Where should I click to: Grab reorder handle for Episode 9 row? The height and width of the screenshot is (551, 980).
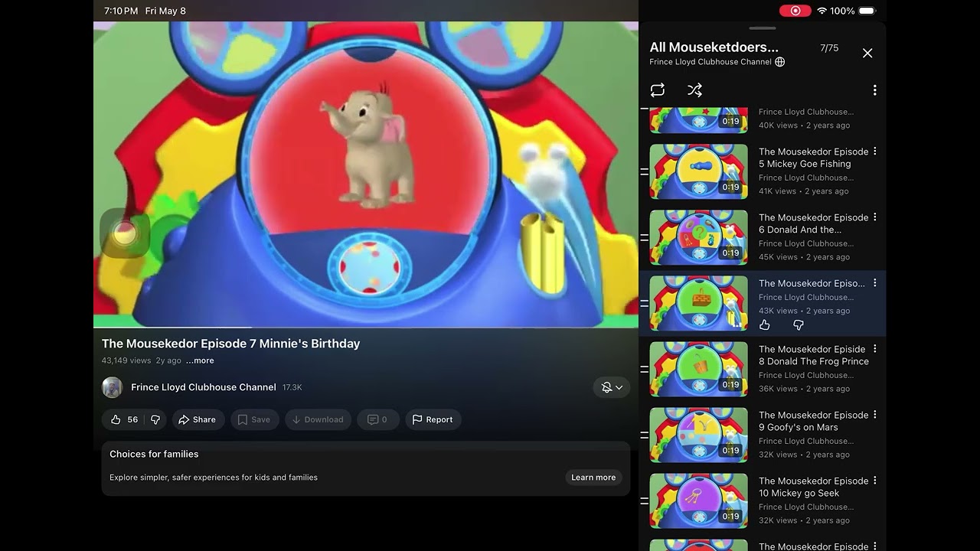click(x=644, y=435)
